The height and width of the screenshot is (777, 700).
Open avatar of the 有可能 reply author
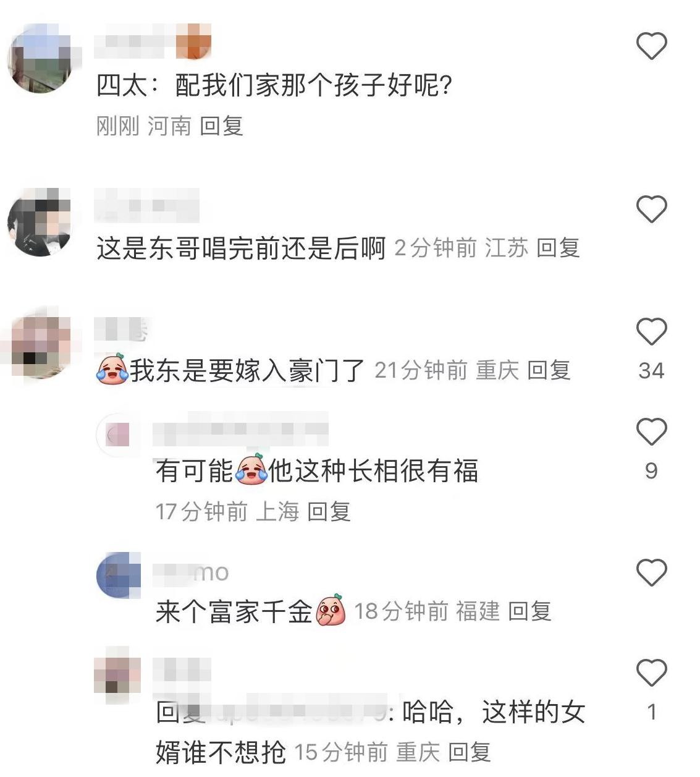point(119,435)
